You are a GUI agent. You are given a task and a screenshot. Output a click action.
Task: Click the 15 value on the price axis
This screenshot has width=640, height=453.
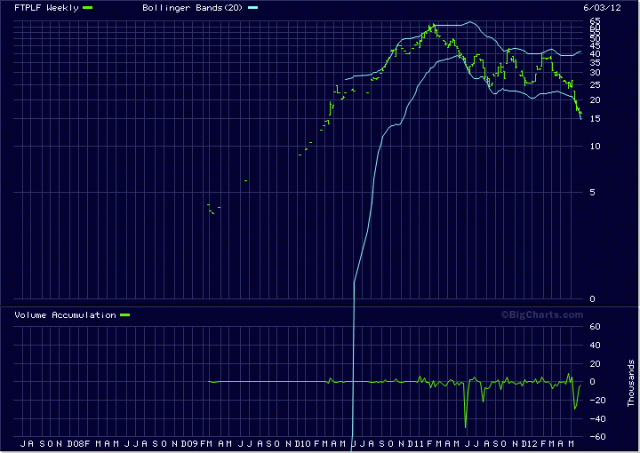tap(595, 119)
